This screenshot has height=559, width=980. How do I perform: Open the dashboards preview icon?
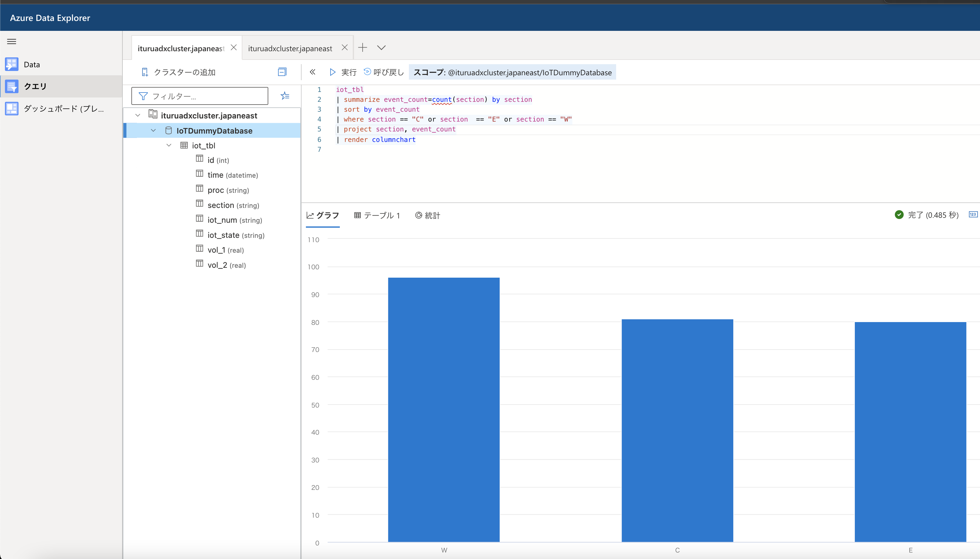(x=11, y=109)
